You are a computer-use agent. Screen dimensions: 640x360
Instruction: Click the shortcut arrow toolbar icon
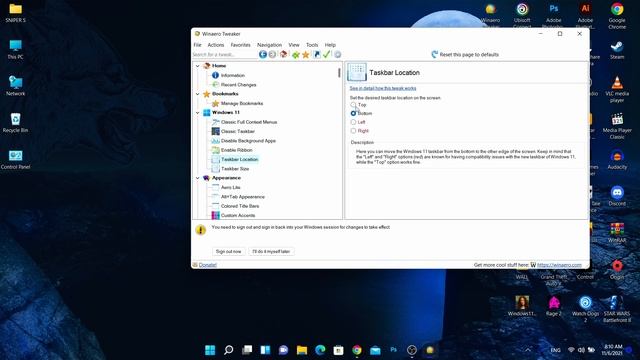tap(317, 54)
